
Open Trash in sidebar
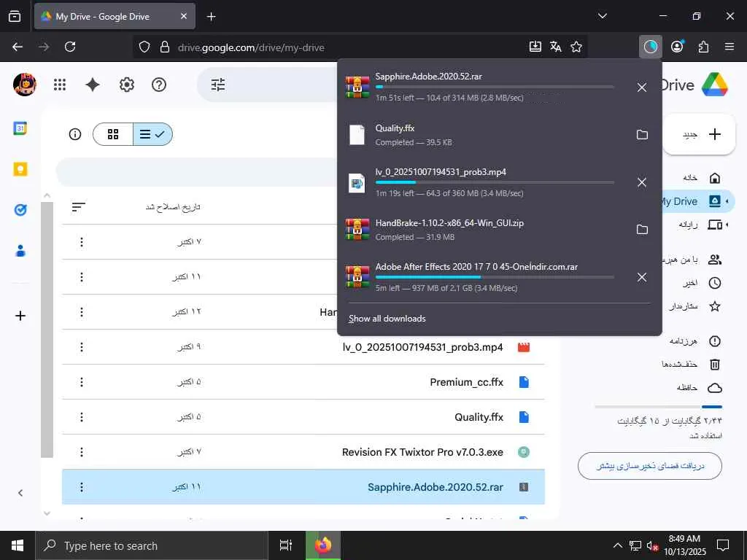tap(691, 365)
